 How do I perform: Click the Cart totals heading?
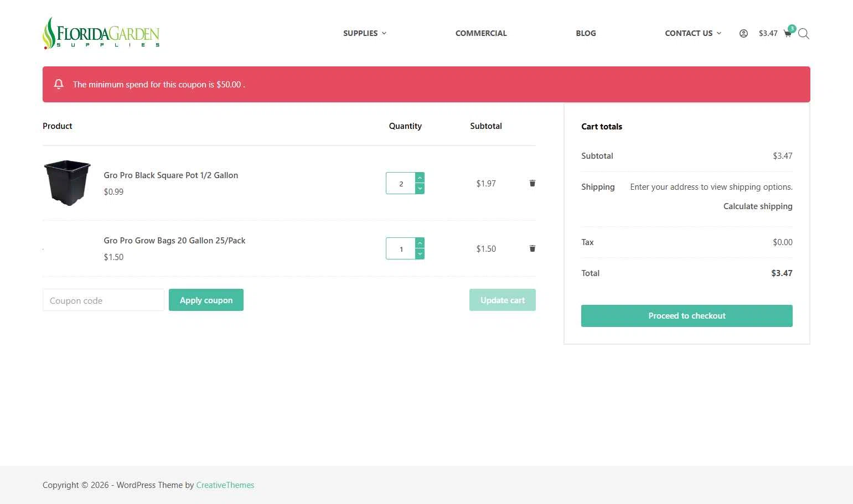602,127
